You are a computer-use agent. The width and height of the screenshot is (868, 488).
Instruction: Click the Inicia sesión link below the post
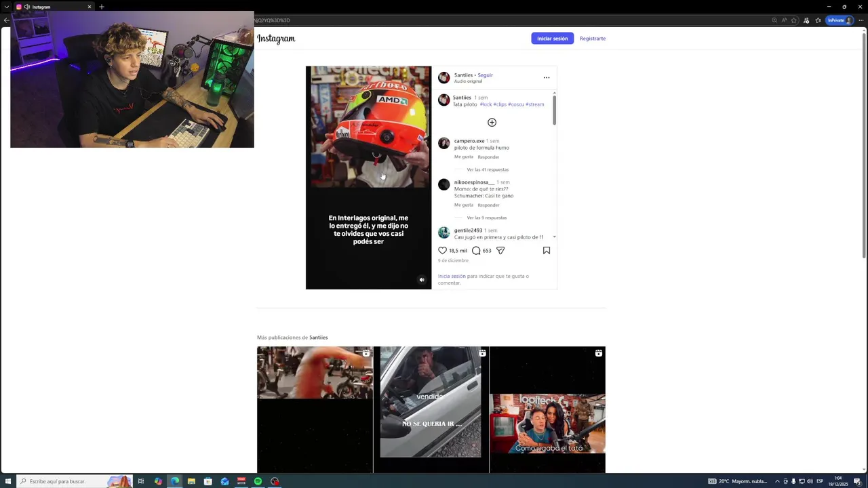coord(452,276)
